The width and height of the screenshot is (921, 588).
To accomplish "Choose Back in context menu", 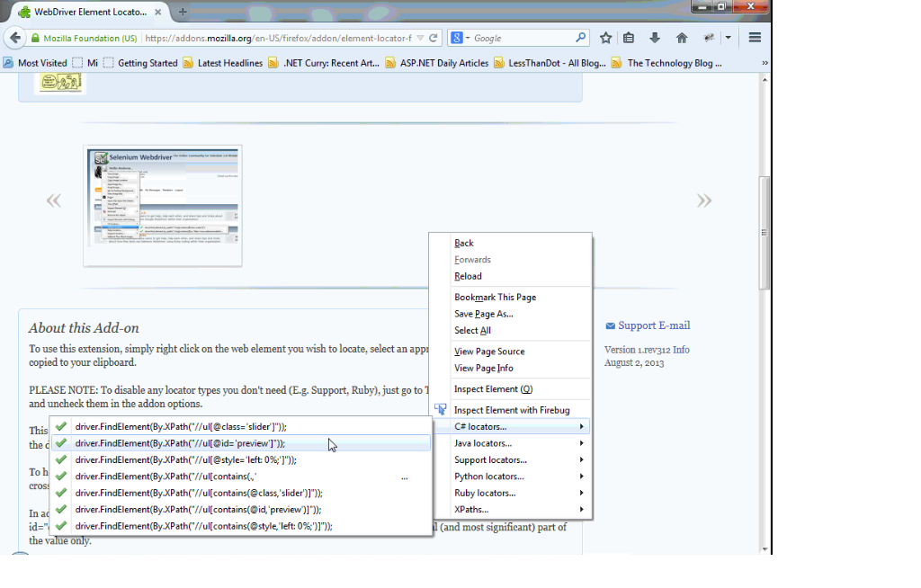I will point(511,243).
